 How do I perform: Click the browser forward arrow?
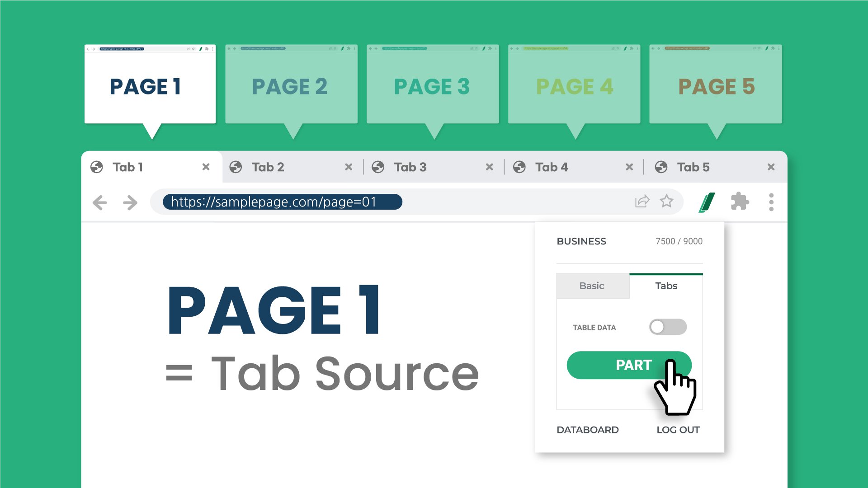click(130, 202)
